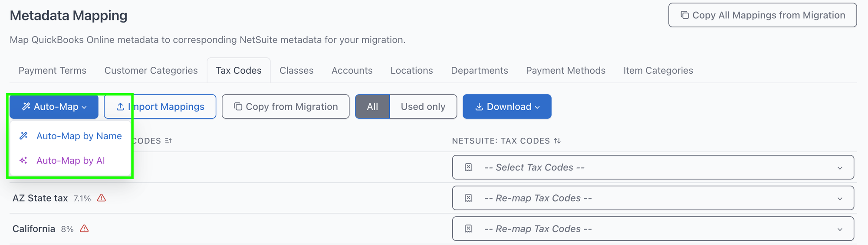Open the Payment Methods tab
The image size is (868, 245).
(566, 71)
